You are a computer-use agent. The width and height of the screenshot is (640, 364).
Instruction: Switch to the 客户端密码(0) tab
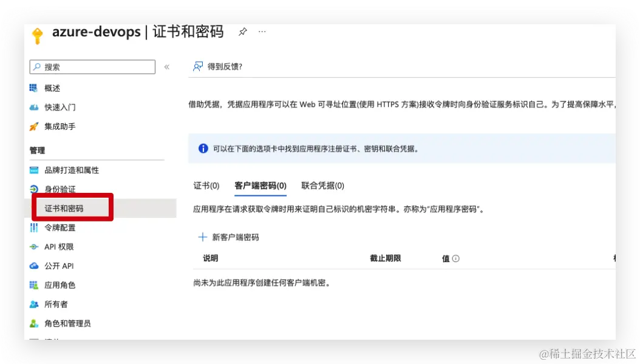coord(260,186)
